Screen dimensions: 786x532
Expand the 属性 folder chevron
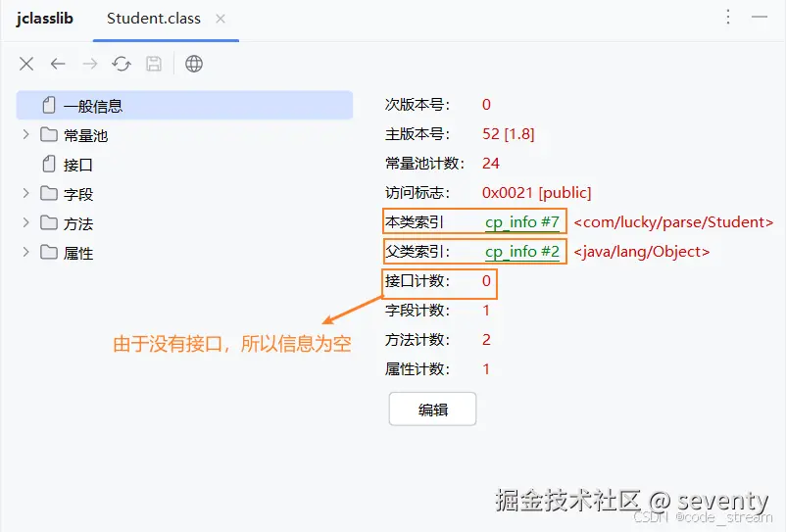pyautogui.click(x=25, y=252)
